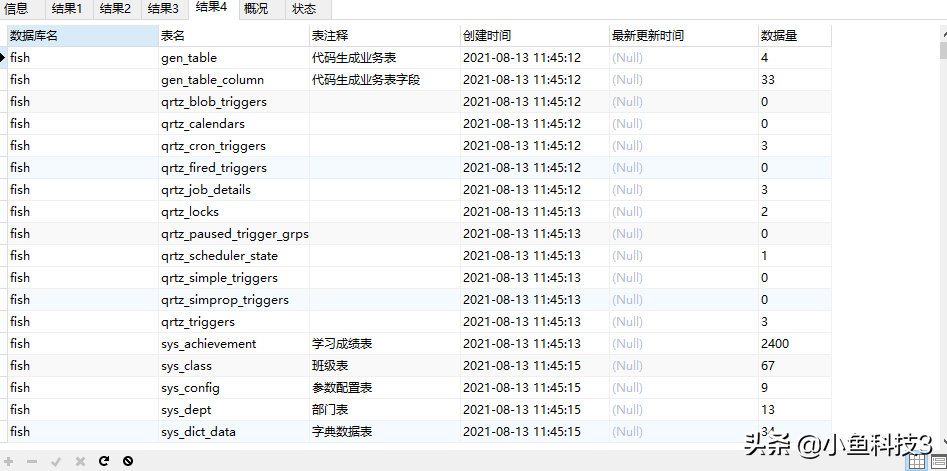
Task: Select the sys_dict_data cell
Action: [234, 432]
